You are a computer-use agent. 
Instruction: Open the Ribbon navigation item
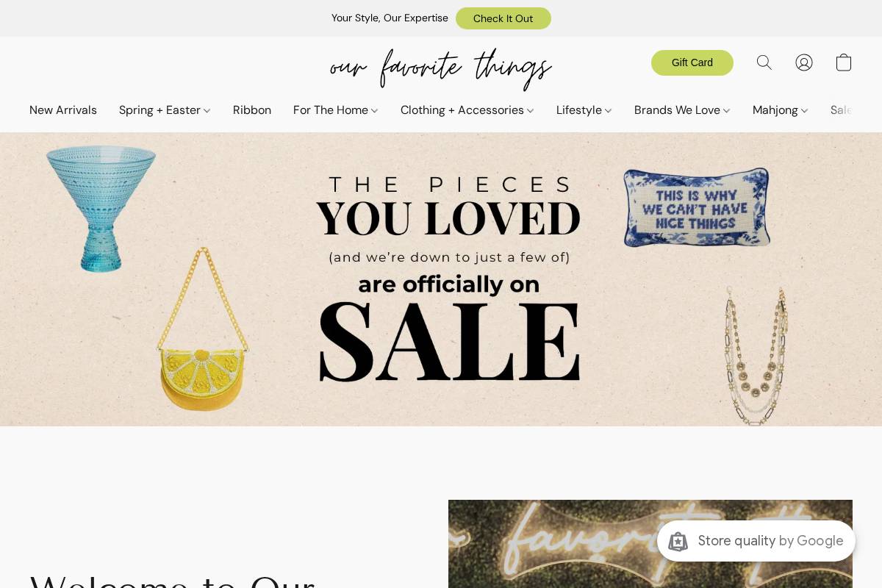point(252,110)
